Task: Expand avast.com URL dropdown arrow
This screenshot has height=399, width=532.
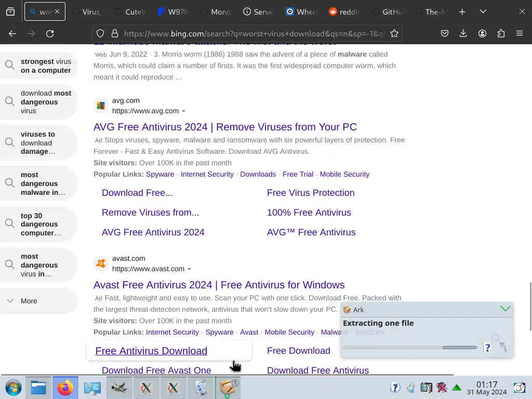Action: click(189, 269)
